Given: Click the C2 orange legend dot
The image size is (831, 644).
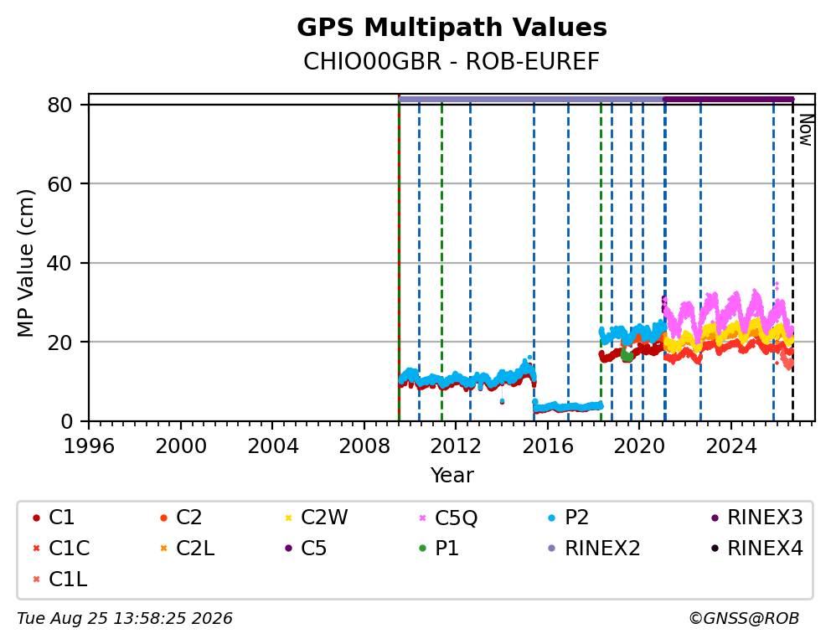Looking at the screenshot, I should (x=163, y=518).
